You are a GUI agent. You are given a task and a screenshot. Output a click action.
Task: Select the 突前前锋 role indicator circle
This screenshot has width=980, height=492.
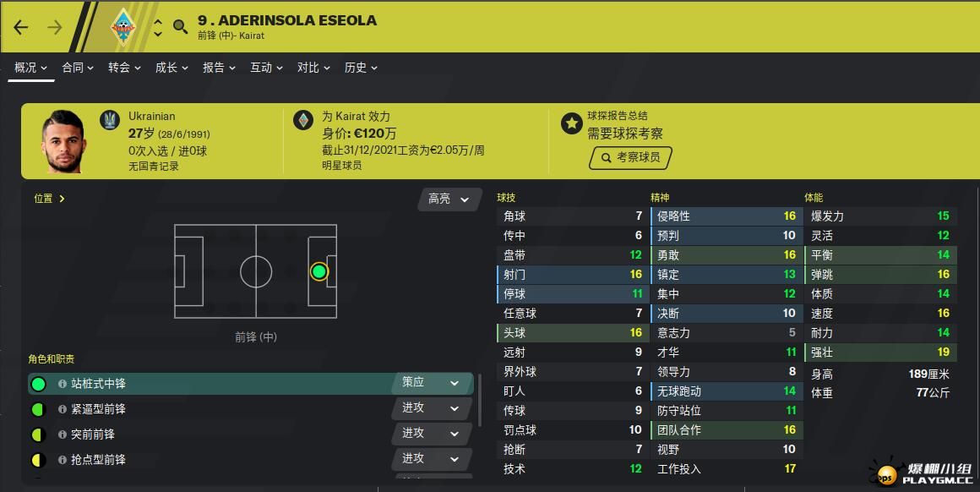click(38, 435)
